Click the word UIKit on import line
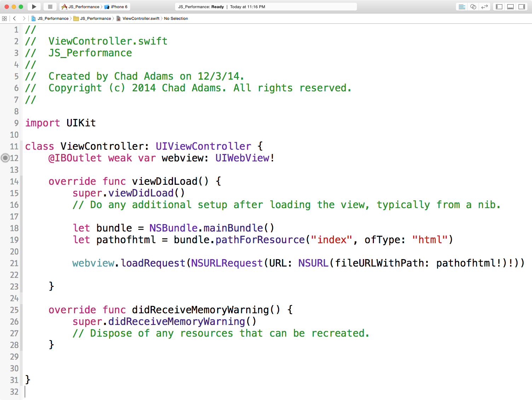 [81, 123]
